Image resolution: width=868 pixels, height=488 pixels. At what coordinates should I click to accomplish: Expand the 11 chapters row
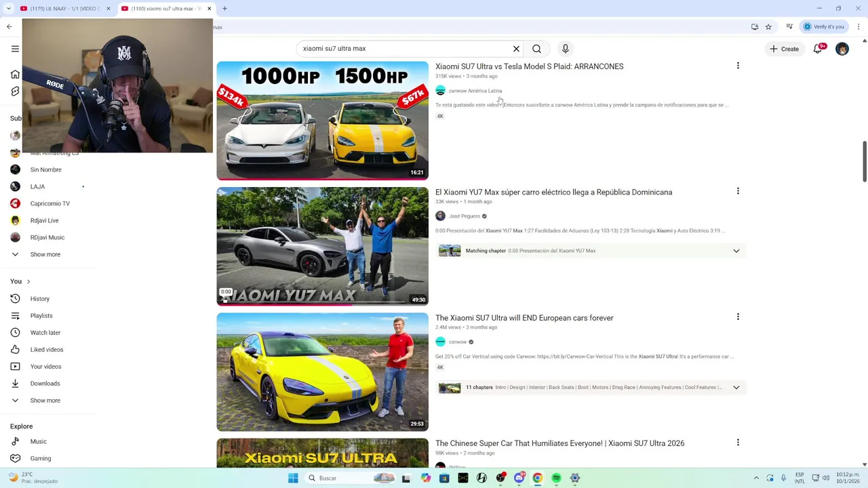click(x=591, y=387)
